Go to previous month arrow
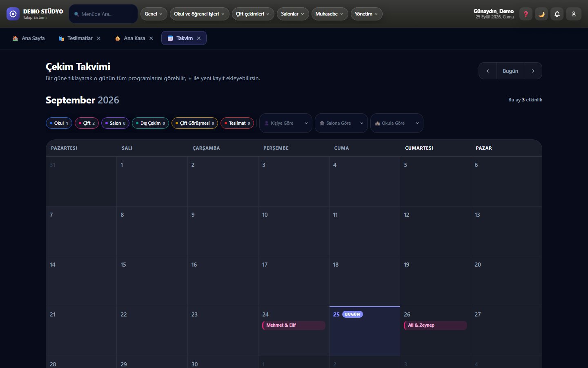The height and width of the screenshot is (368, 588). [488, 71]
